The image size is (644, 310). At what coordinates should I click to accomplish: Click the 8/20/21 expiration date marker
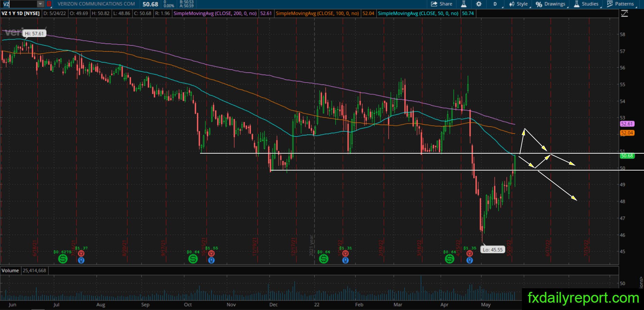[x=125, y=248]
